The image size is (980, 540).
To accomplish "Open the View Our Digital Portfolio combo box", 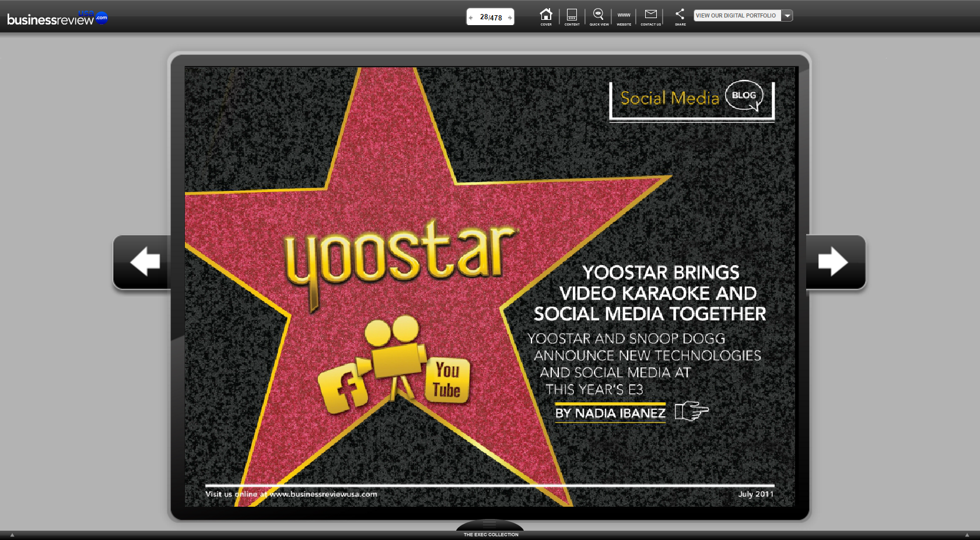I will tap(736, 16).
